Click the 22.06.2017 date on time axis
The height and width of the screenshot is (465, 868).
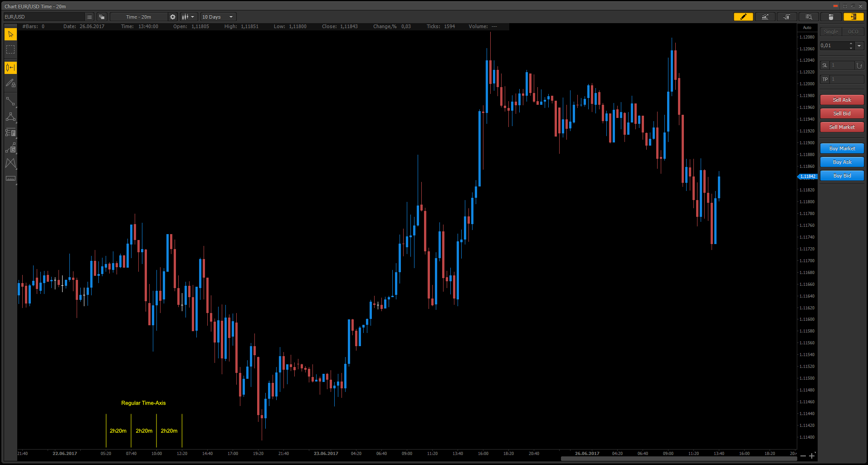coord(64,453)
